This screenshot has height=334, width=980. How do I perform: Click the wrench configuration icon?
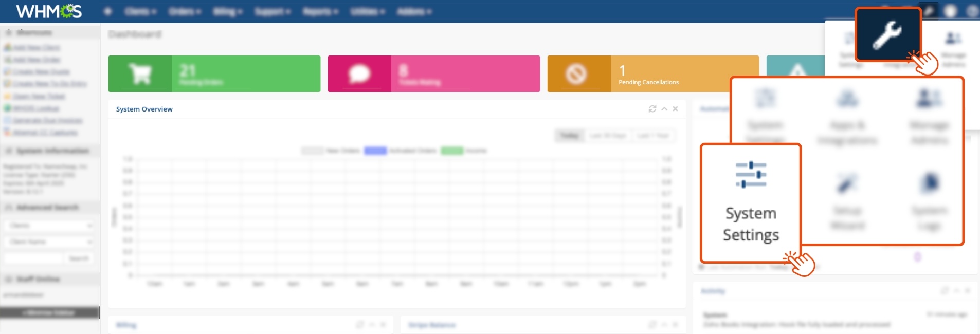coord(887,35)
